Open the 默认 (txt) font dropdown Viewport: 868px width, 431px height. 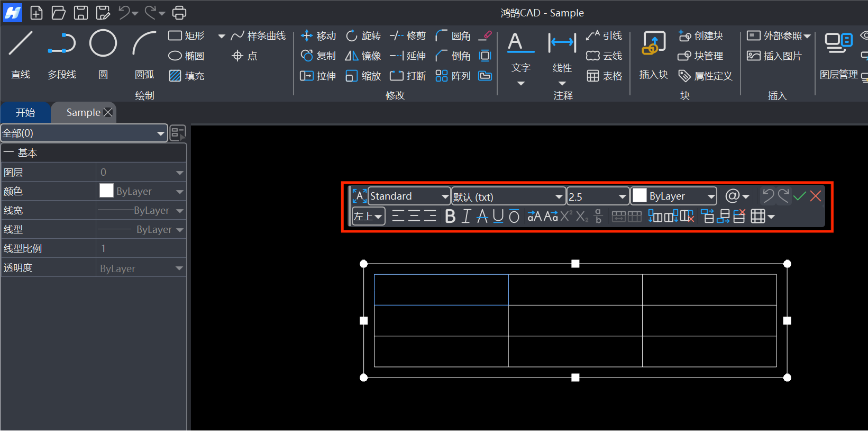click(x=508, y=197)
